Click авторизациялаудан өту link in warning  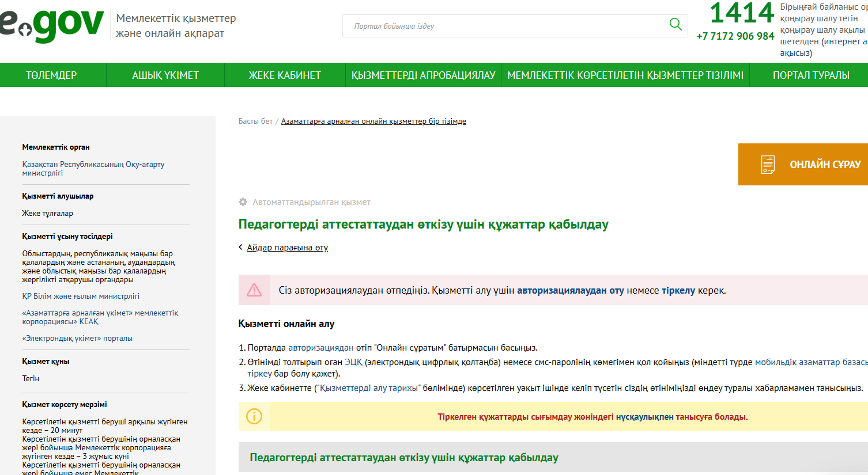click(x=571, y=290)
